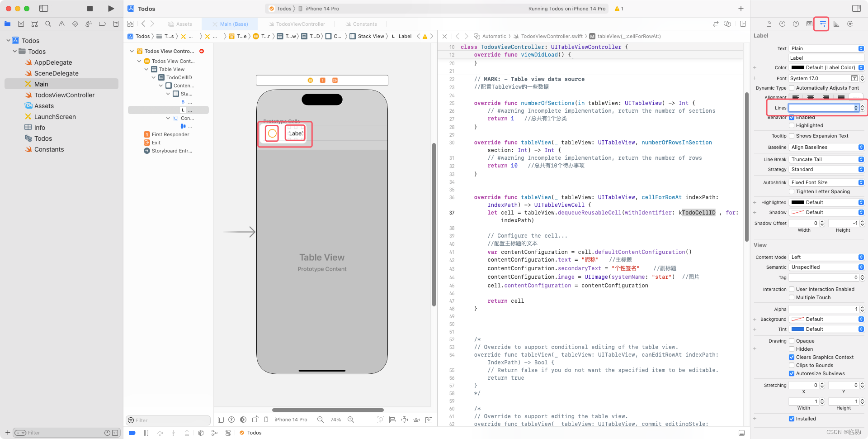Open the Content Mode Left dropdown
Image resolution: width=868 pixels, height=439 pixels.
[826, 257]
